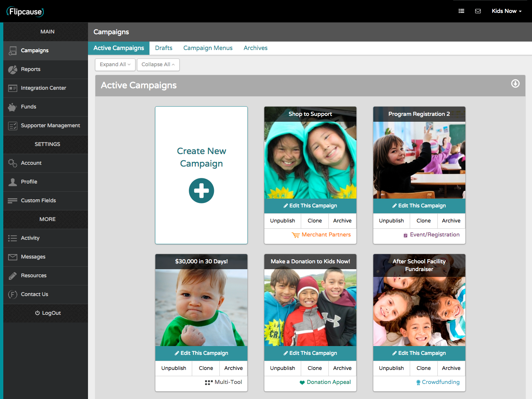Open the Messages envelope icon in top bar
Image resolution: width=532 pixels, height=399 pixels.
point(478,11)
